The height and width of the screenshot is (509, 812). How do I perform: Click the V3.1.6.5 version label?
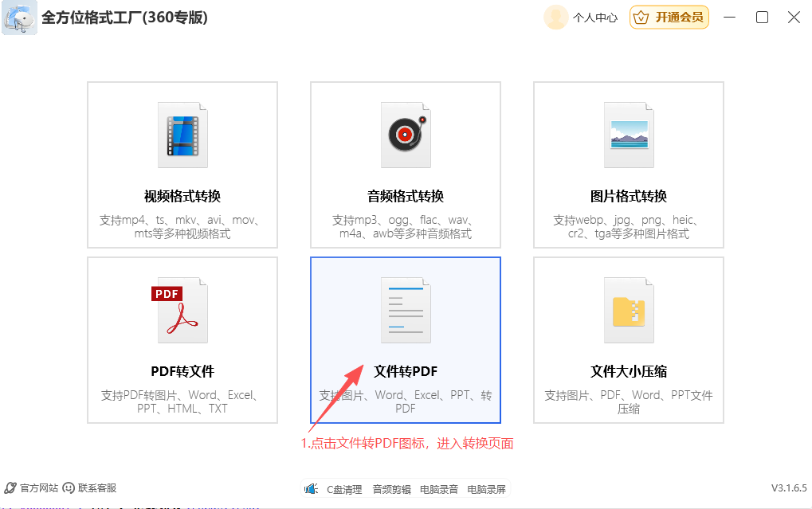[x=788, y=487]
